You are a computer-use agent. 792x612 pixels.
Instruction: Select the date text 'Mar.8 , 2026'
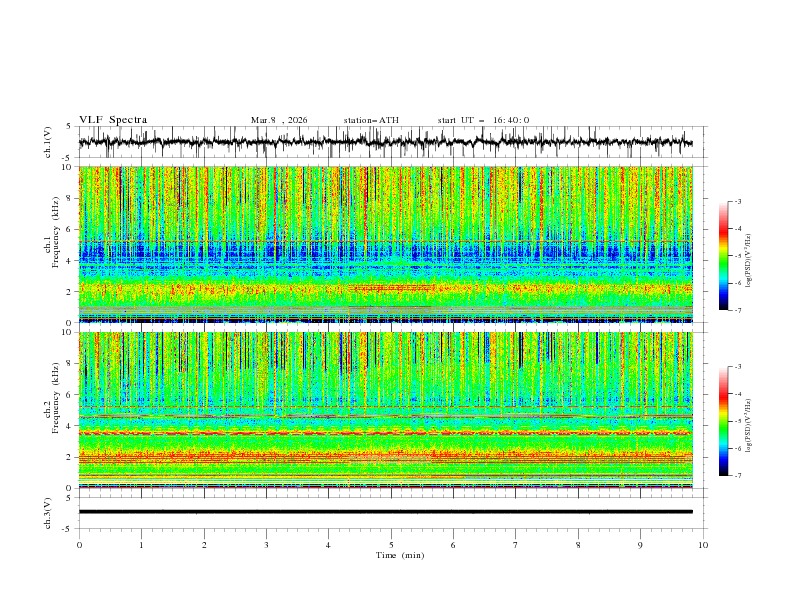279,120
